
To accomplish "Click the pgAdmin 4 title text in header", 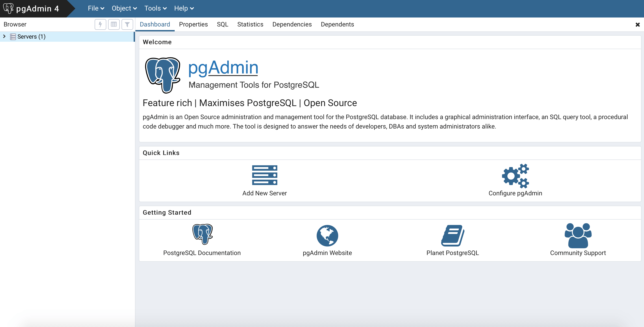I will (x=37, y=9).
